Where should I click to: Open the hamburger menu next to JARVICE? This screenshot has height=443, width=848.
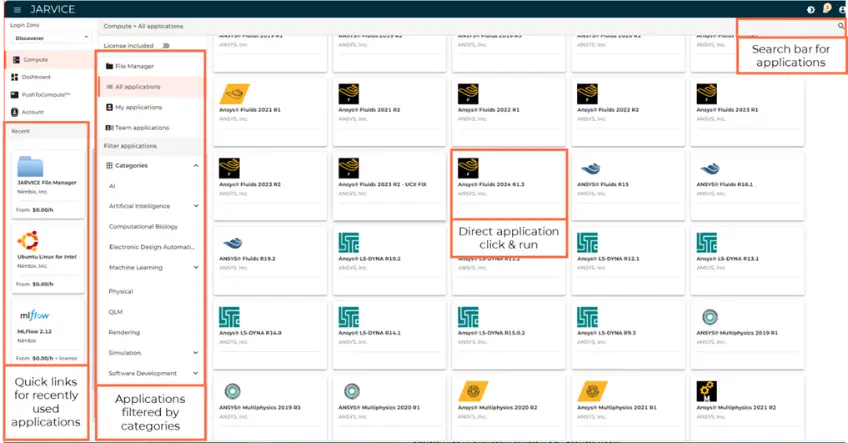tap(17, 9)
